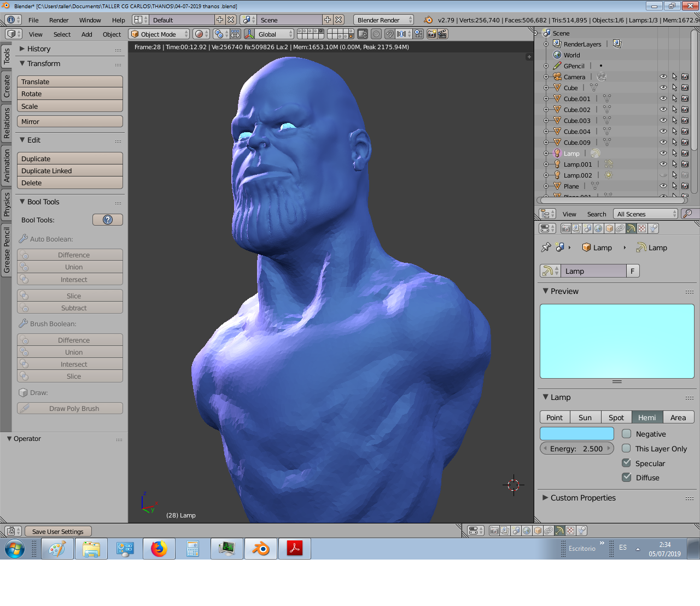
Task: Click the OpenGL render image camera icon
Action: pyautogui.click(x=431, y=34)
